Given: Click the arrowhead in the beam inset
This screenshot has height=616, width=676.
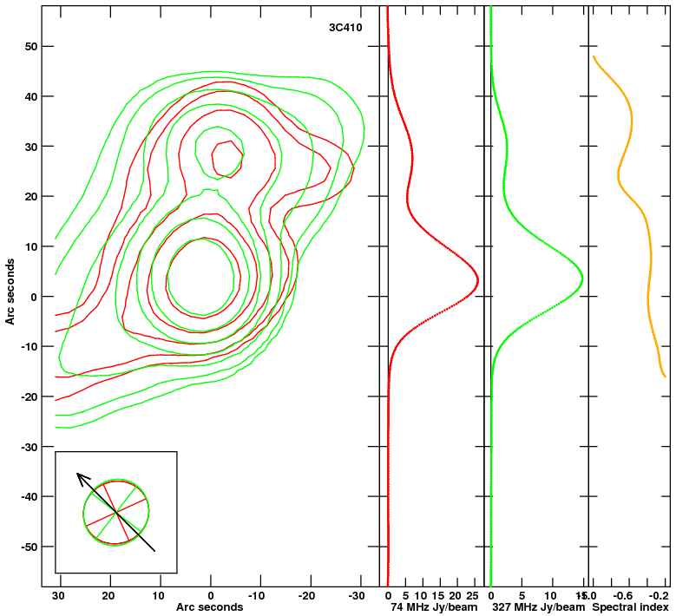Looking at the screenshot, I should [x=82, y=477].
